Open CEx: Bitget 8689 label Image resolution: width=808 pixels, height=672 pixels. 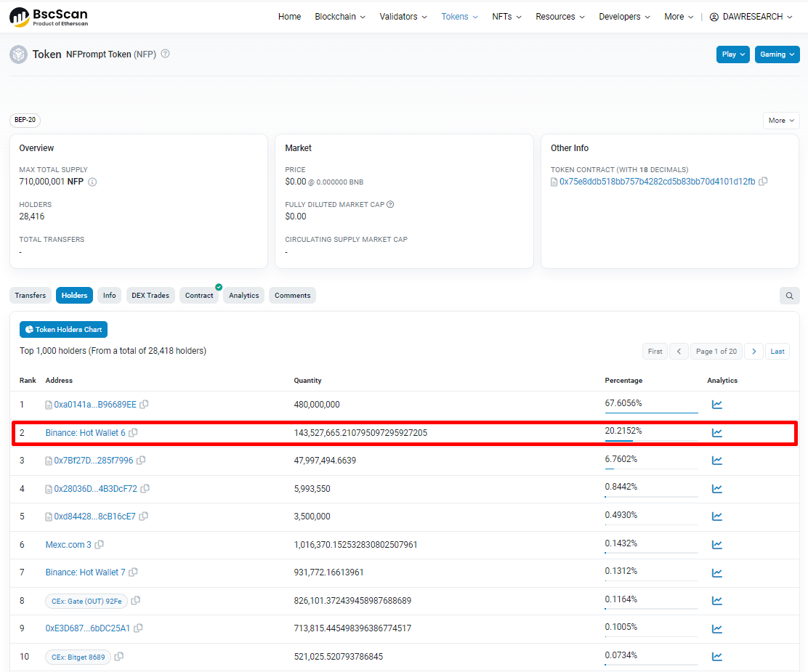tap(78, 657)
